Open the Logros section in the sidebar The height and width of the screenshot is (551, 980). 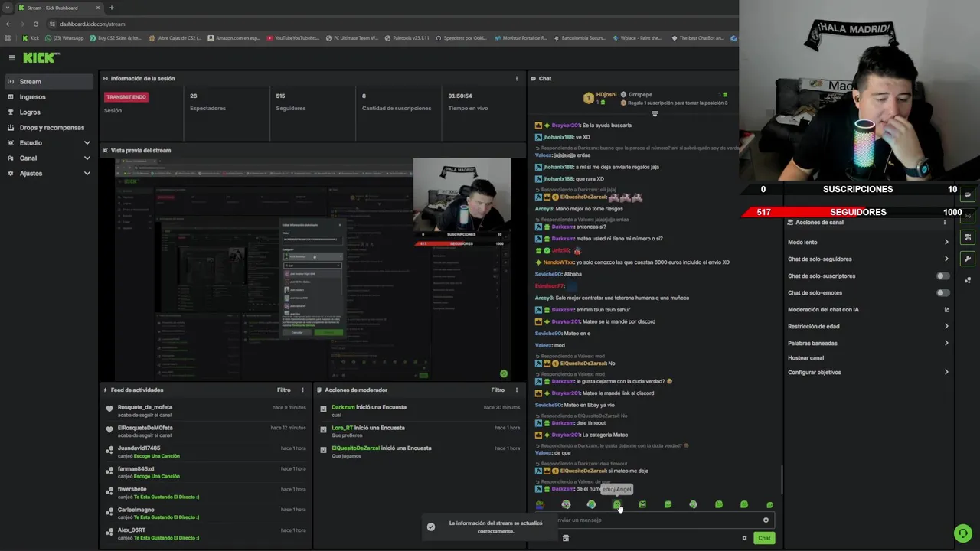point(47,112)
